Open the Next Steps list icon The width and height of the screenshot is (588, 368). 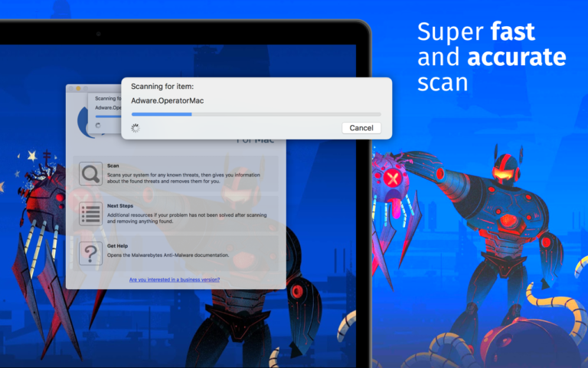click(90, 214)
